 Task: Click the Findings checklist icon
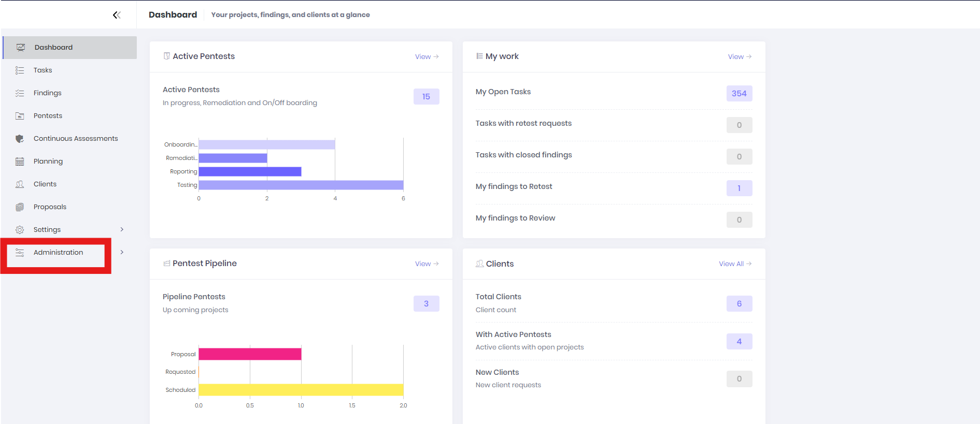[x=20, y=93]
